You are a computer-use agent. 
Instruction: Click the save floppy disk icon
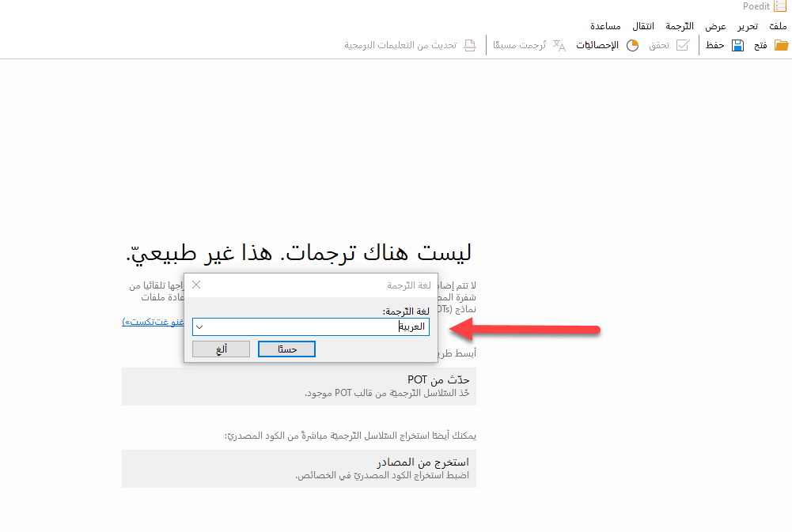(x=737, y=45)
